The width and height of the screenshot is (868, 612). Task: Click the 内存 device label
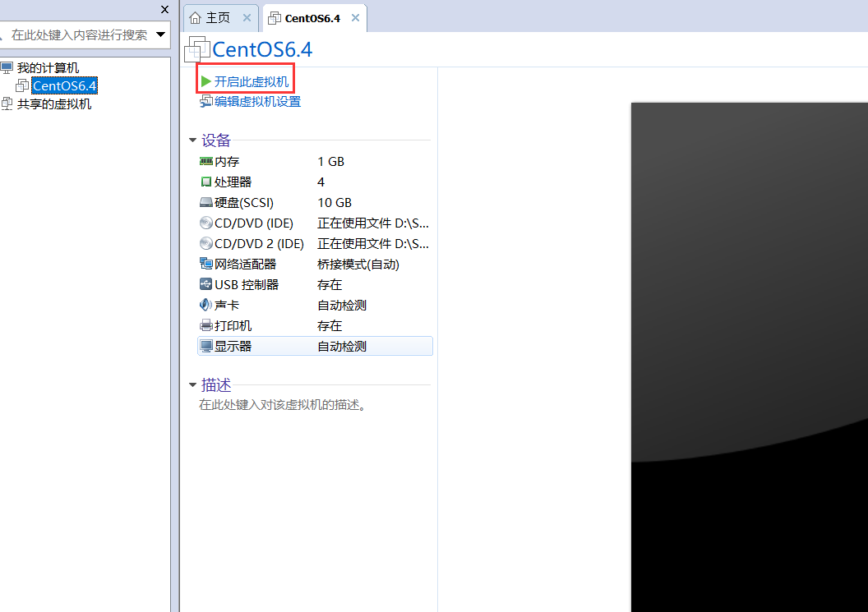(226, 161)
